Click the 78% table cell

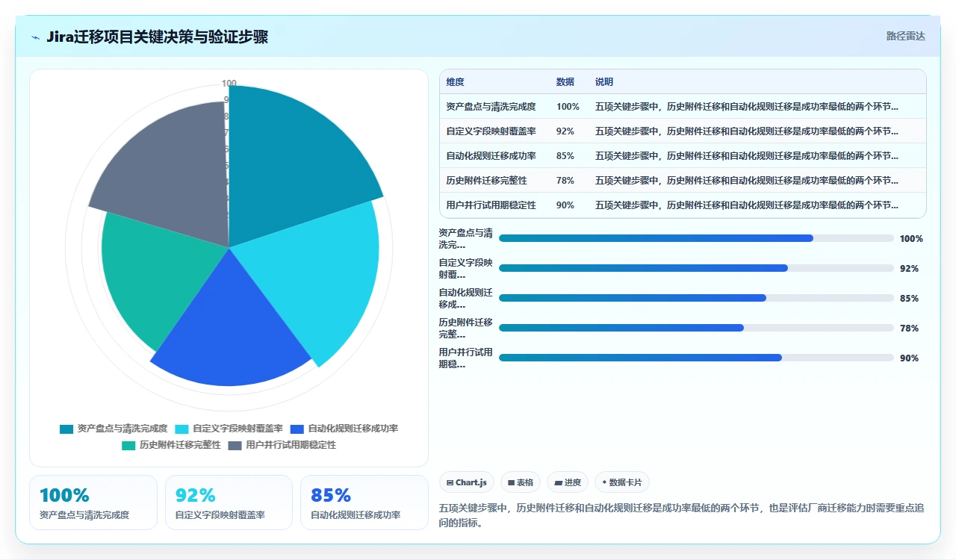point(565,181)
